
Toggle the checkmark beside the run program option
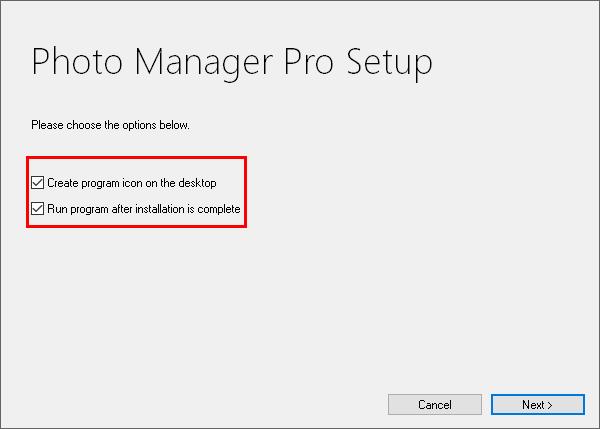click(x=38, y=209)
